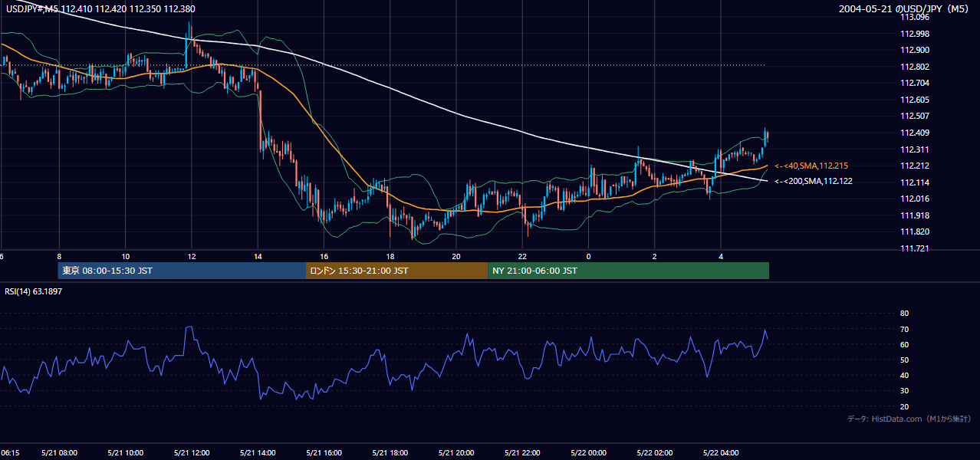
Task: Click RSI axis level 20
Action: 904,406
